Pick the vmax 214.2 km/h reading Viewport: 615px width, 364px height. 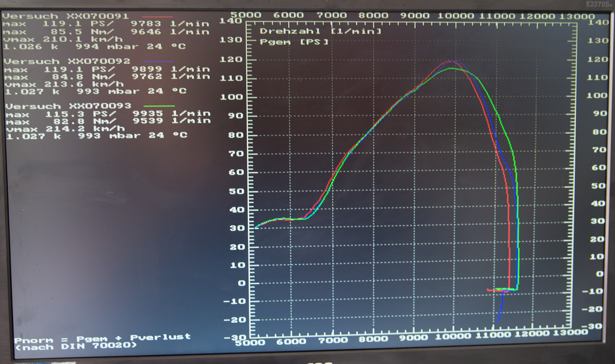pyautogui.click(x=65, y=129)
